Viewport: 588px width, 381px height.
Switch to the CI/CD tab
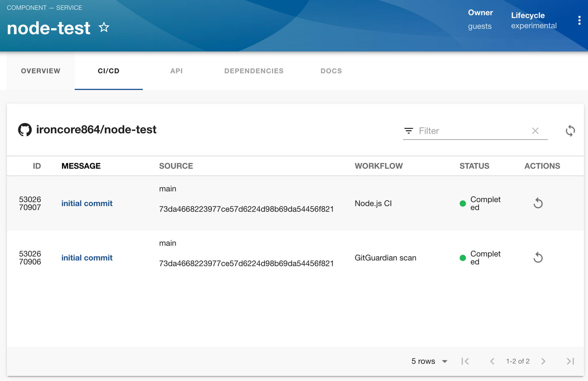(x=108, y=71)
